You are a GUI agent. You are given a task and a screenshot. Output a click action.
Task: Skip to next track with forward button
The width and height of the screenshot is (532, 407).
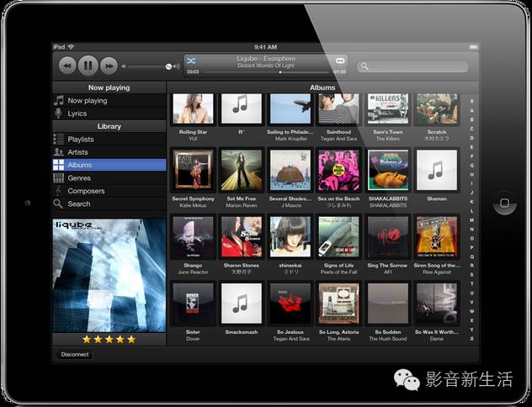click(x=109, y=66)
